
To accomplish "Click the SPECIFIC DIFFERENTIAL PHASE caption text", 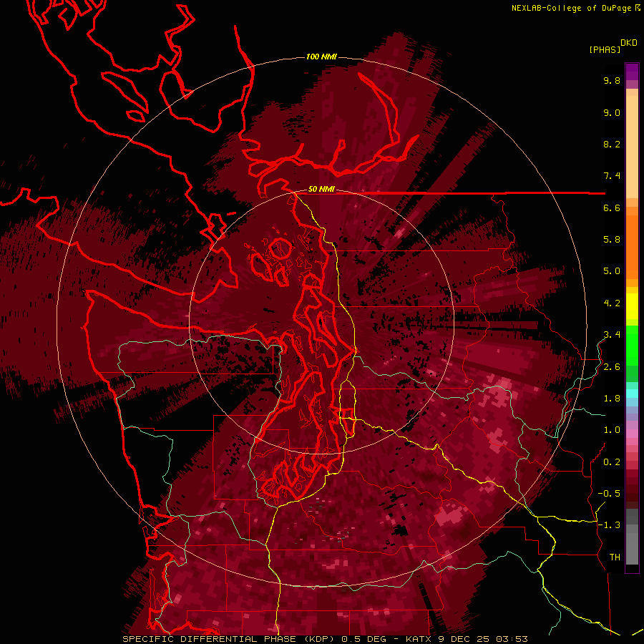I will tap(209, 639).
